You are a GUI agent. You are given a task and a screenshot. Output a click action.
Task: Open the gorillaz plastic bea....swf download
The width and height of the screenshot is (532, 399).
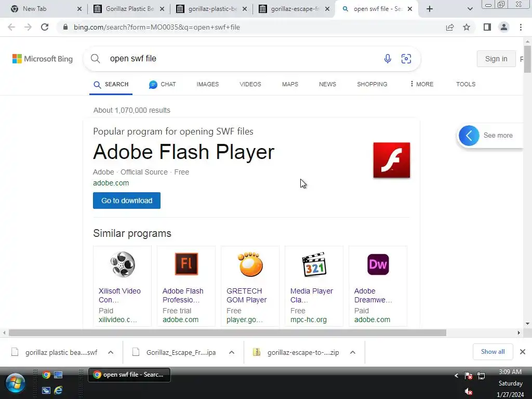click(61, 353)
